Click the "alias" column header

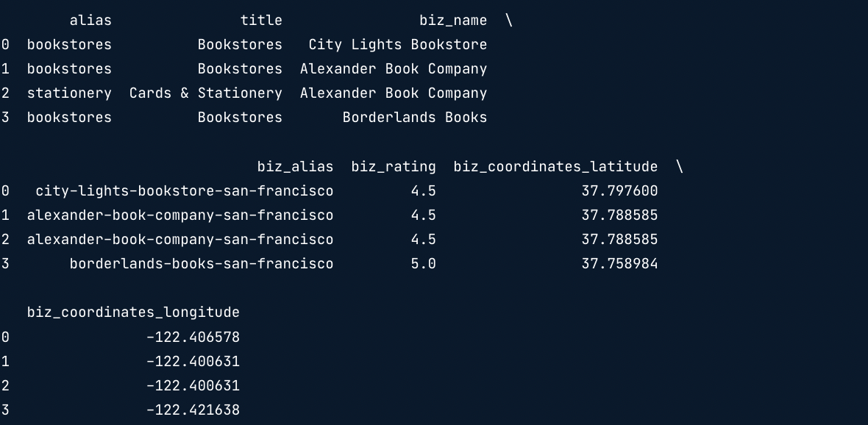(x=90, y=21)
